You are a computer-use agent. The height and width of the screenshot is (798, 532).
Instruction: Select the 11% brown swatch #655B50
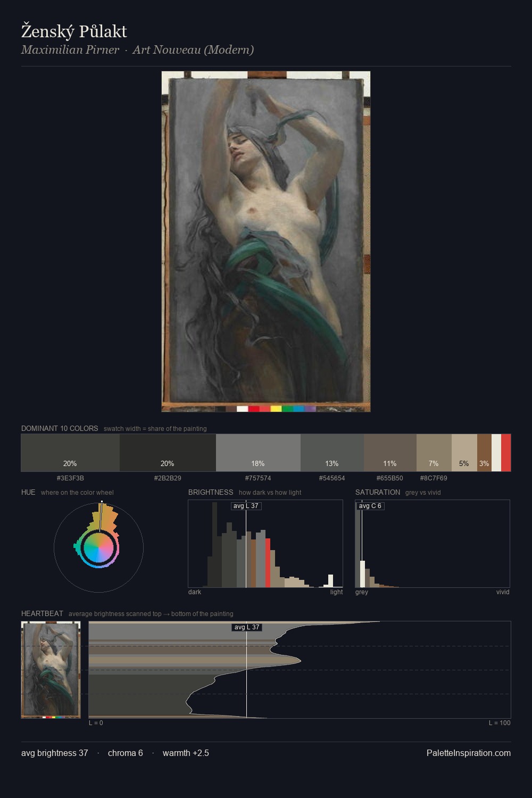(x=390, y=453)
